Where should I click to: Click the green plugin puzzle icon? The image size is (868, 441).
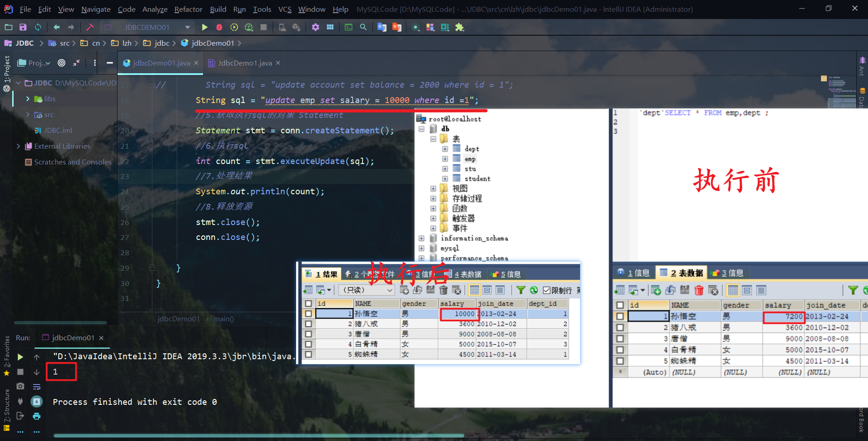click(460, 27)
